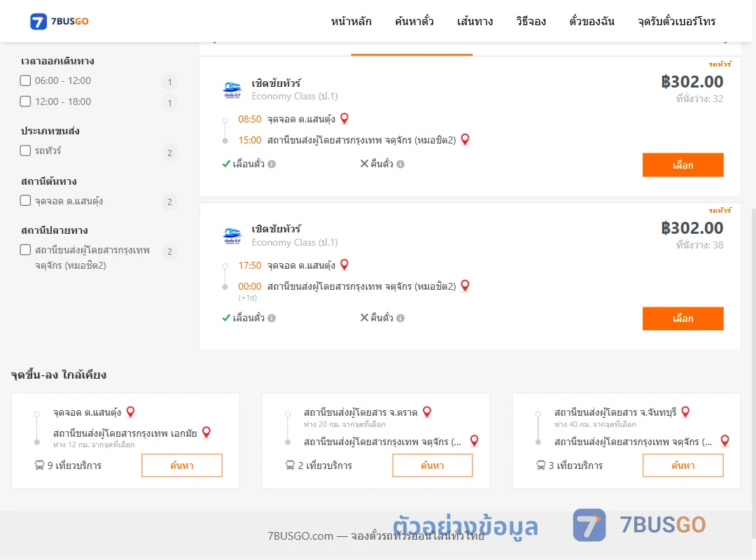Open map pin for จ.จันทบุรี station
The width and height of the screenshot is (756, 560).
point(685,412)
